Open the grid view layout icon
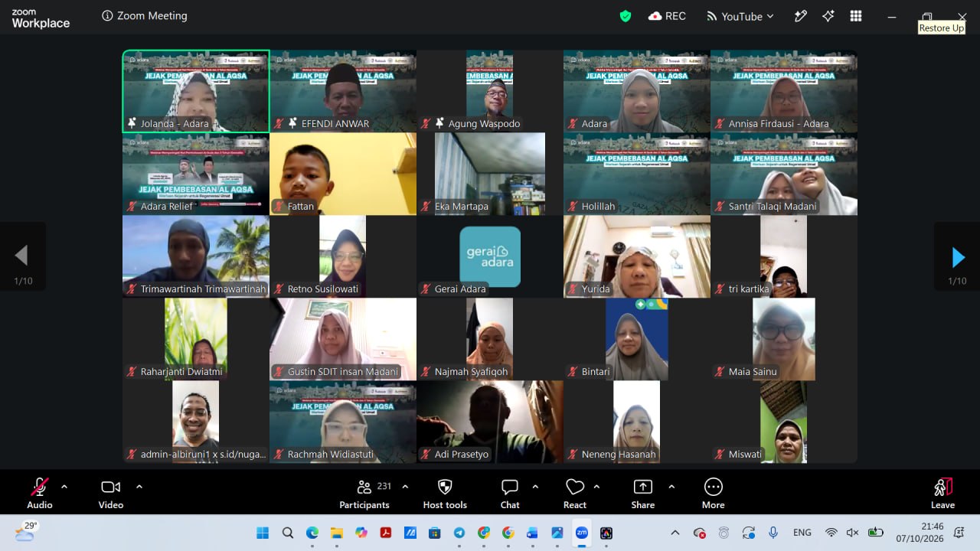The width and height of the screenshot is (980, 551). pyautogui.click(x=856, y=16)
